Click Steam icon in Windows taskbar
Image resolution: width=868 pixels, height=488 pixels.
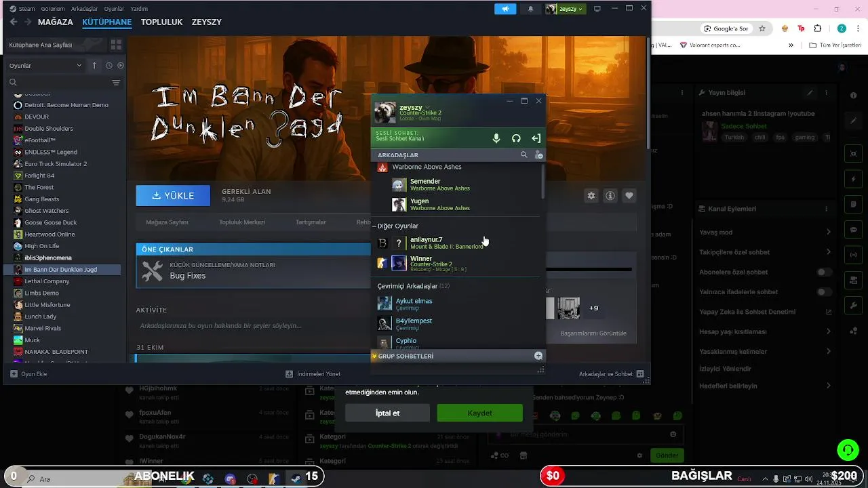click(x=296, y=479)
